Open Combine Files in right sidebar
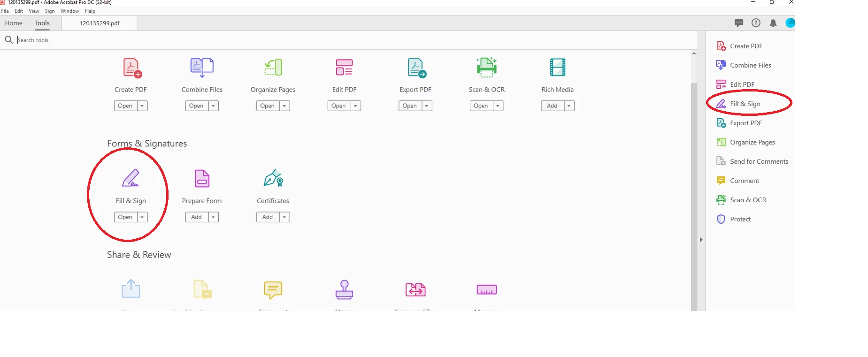 [744, 65]
